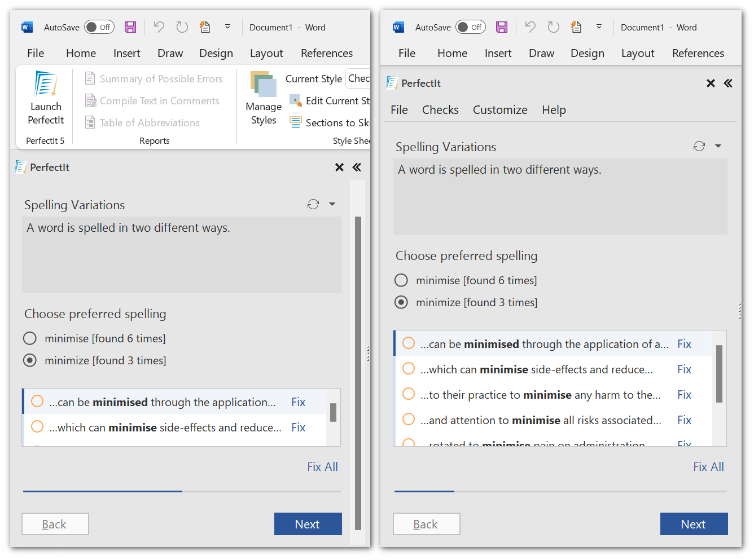Image resolution: width=754 pixels, height=560 pixels.
Task: Click the Touch/Mouse Mode icon in right window
Action: point(576,27)
